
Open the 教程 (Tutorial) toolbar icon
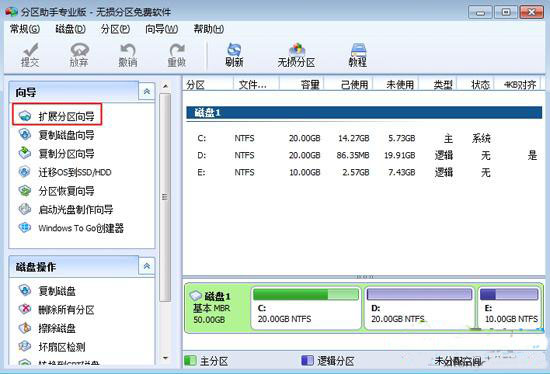pyautogui.click(x=358, y=55)
